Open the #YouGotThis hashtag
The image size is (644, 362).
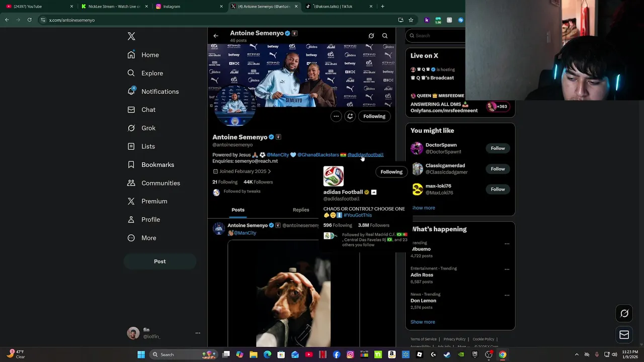[x=358, y=215]
